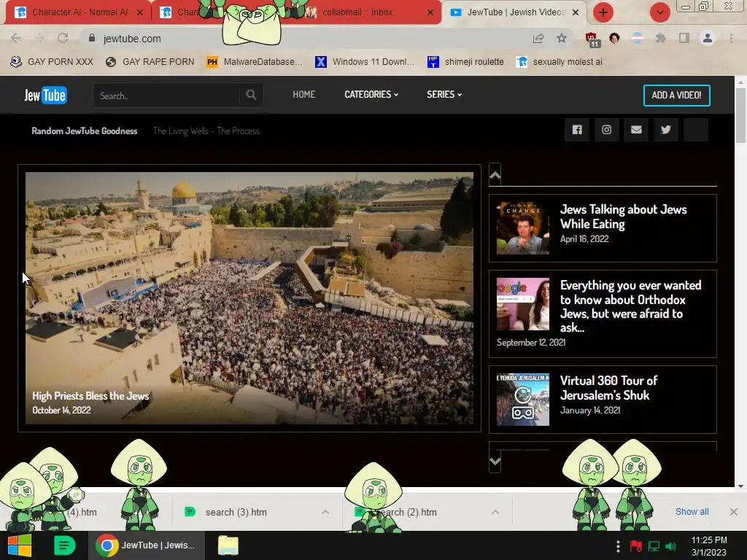Screen dimensions: 747x560
Task: Go back to previous page
Action: [16, 38]
